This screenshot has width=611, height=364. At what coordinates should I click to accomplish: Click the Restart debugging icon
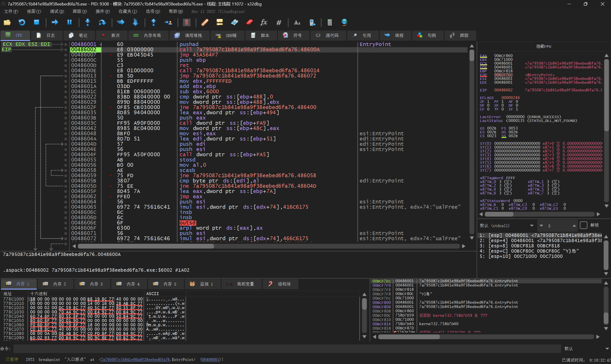(22, 22)
